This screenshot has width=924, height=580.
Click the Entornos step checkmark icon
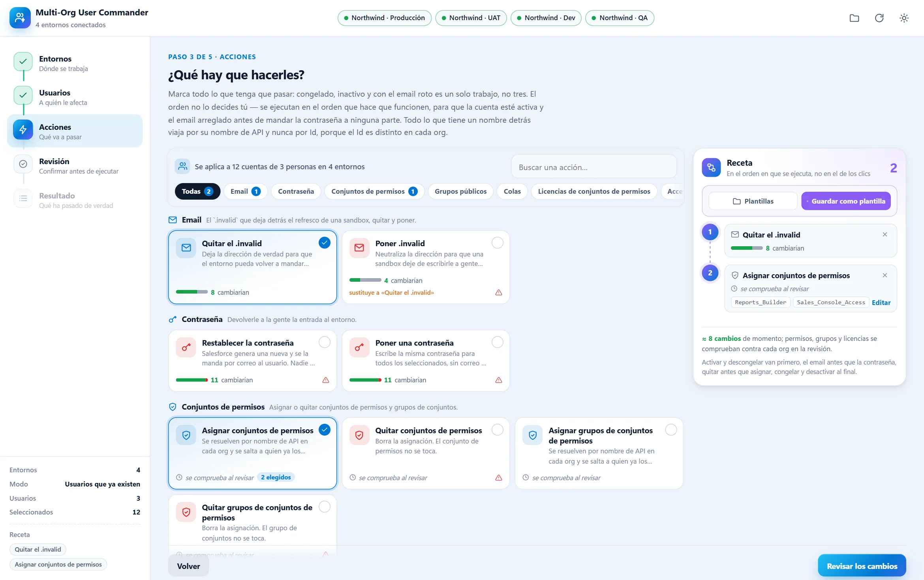[x=23, y=61]
